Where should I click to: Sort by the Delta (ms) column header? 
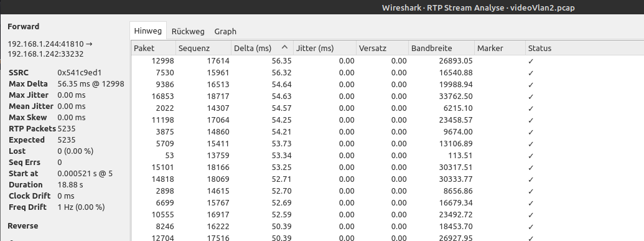262,48
